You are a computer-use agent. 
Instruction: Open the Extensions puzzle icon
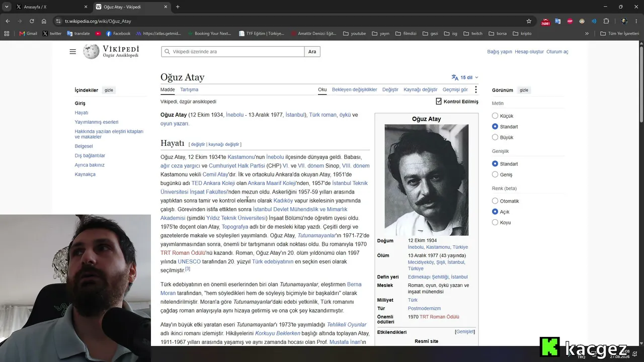click(606, 21)
